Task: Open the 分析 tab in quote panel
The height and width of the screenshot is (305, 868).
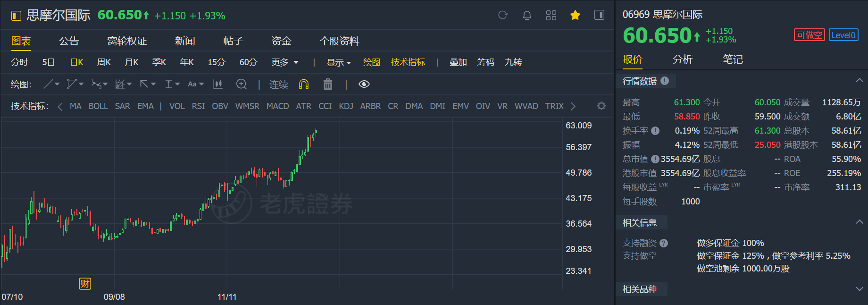Action: click(x=683, y=59)
